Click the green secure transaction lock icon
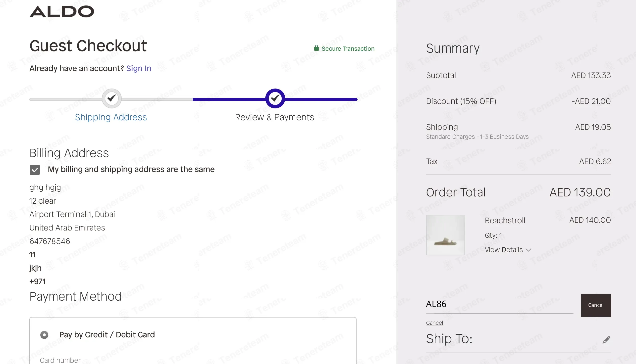 (x=316, y=48)
